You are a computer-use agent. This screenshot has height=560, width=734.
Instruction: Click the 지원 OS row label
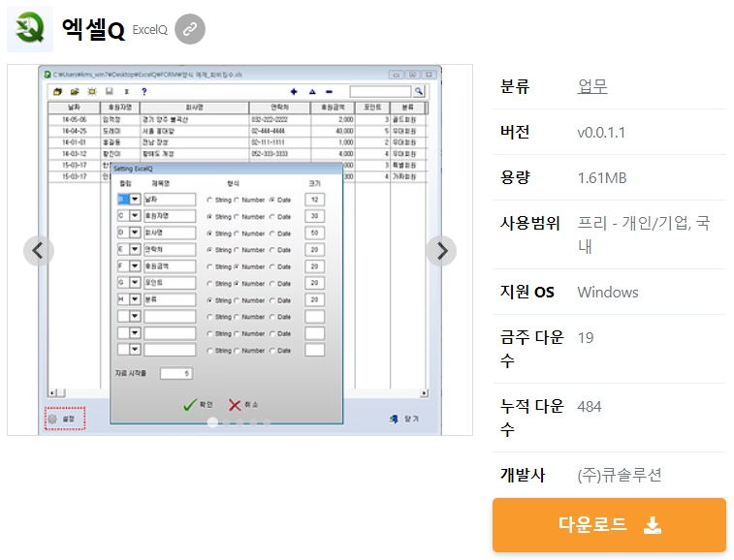pyautogui.click(x=527, y=292)
